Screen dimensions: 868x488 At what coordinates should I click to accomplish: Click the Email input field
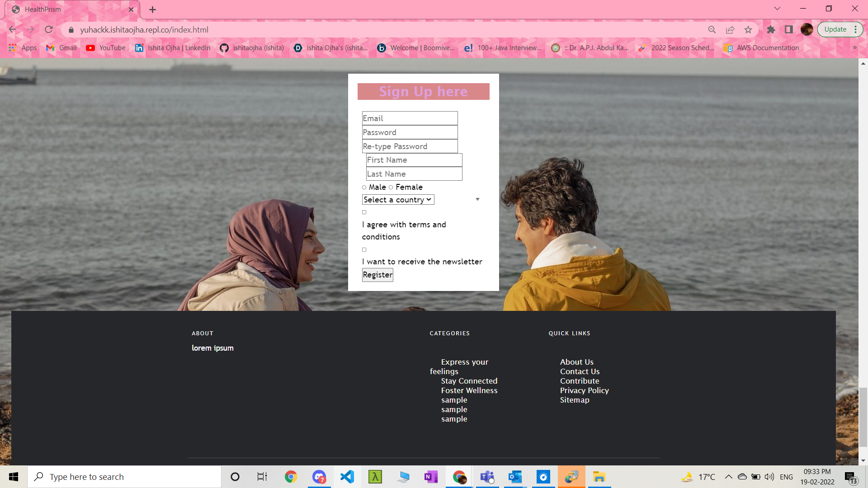410,118
